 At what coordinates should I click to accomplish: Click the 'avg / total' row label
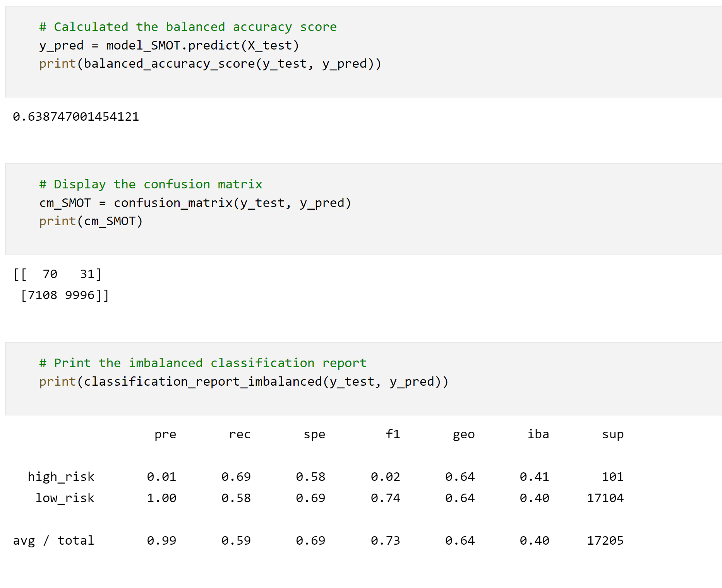53,541
